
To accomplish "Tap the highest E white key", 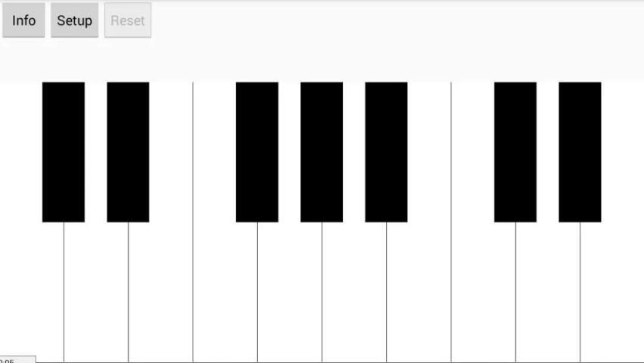I will [612, 292].
